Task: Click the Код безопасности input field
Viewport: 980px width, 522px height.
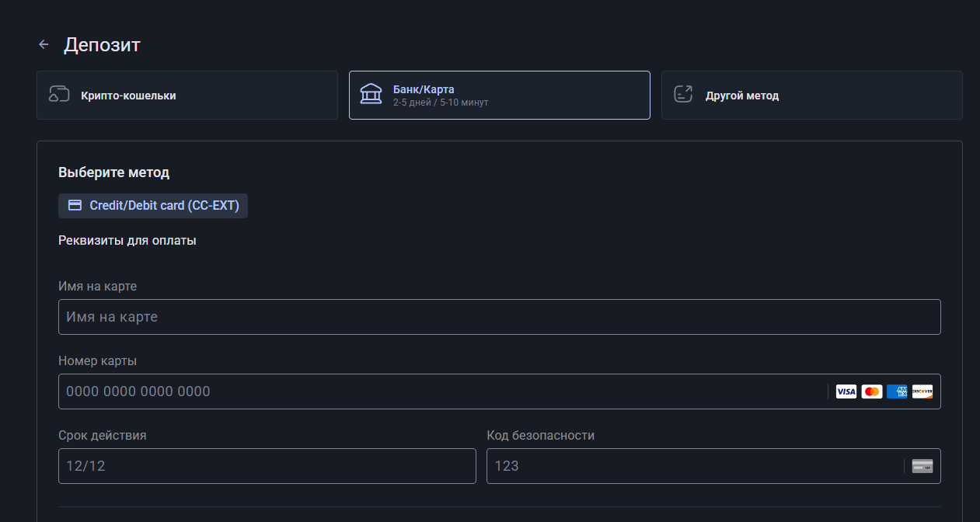Action: (x=713, y=466)
